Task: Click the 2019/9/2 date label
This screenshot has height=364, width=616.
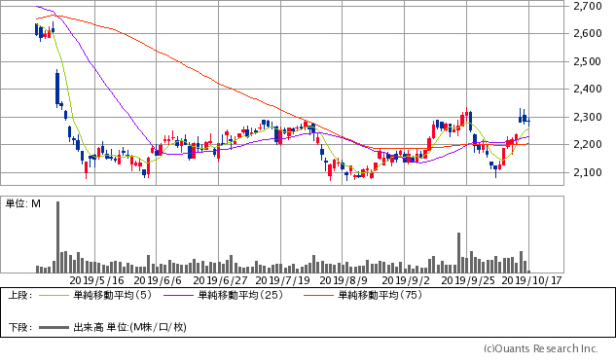Action: (406, 280)
